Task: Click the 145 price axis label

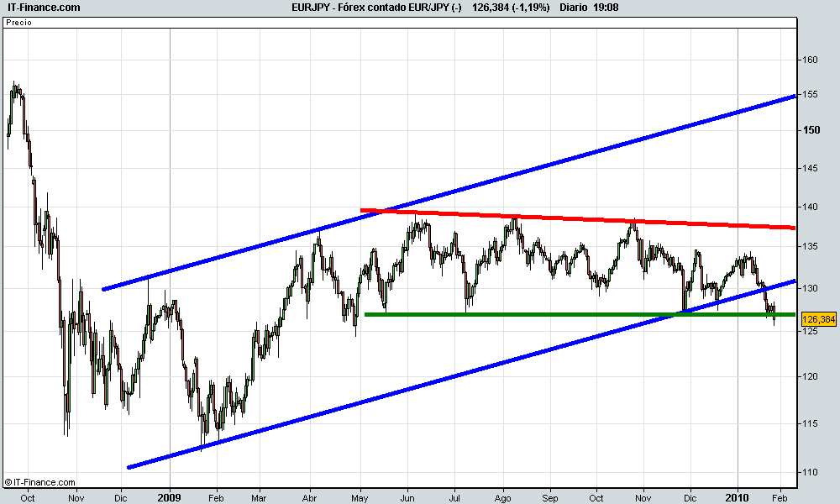Action: [x=811, y=168]
